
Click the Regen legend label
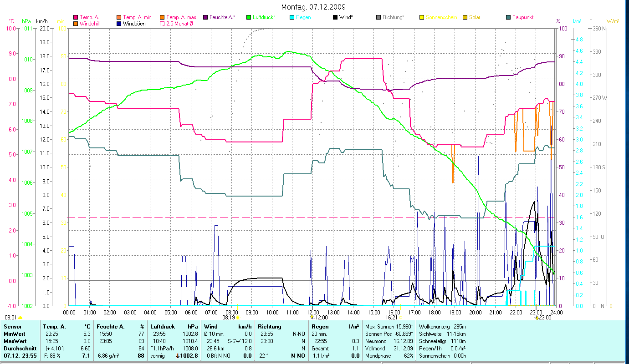[303, 17]
